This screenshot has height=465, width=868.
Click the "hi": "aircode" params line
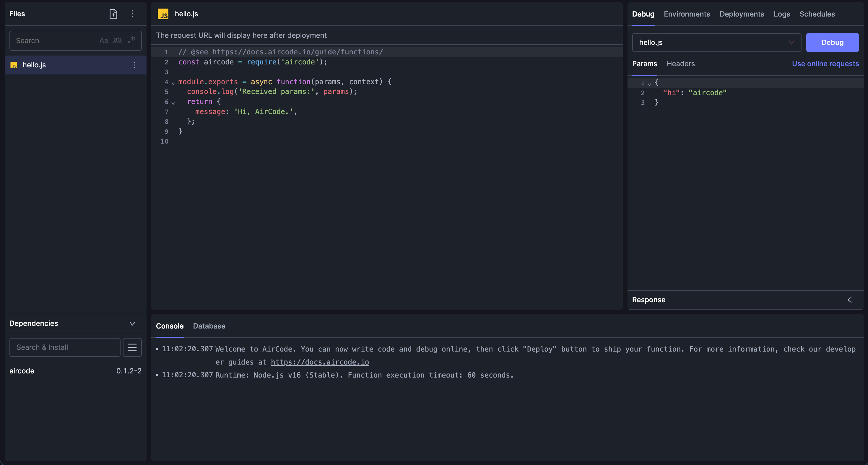click(695, 92)
